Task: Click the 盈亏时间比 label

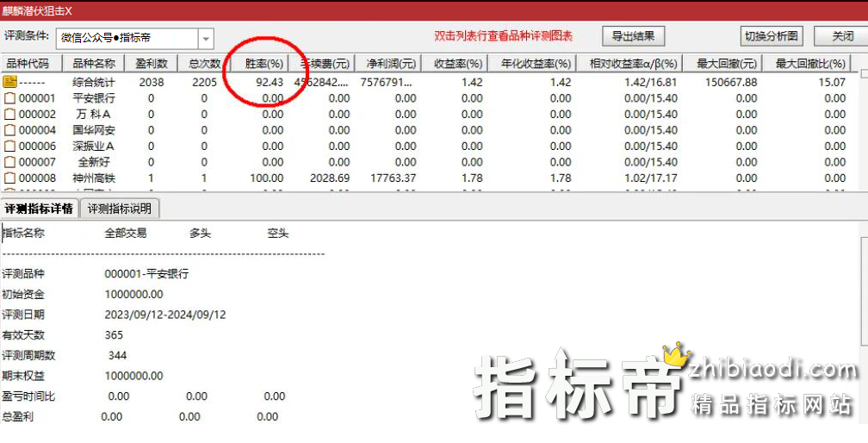Action: point(28,396)
